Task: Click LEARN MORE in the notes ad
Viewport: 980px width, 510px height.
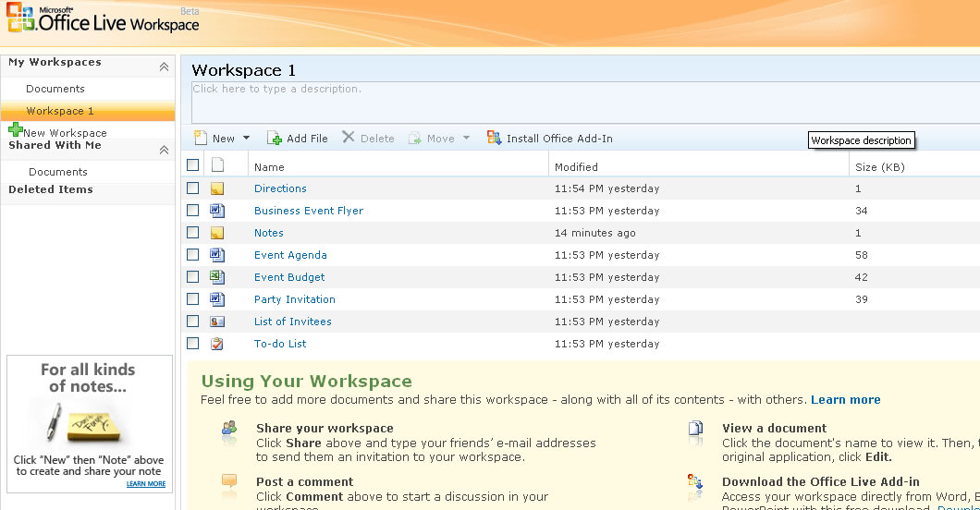Action: [146, 484]
